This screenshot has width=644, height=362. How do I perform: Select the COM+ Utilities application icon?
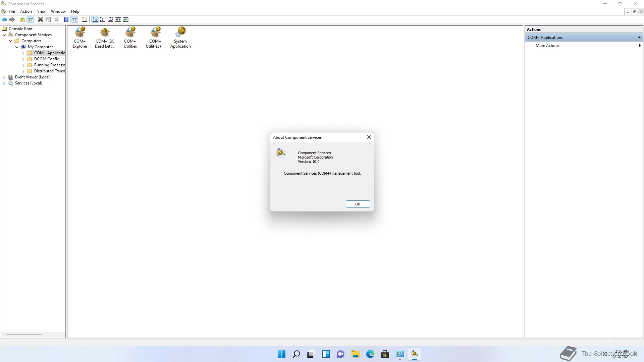[130, 38]
